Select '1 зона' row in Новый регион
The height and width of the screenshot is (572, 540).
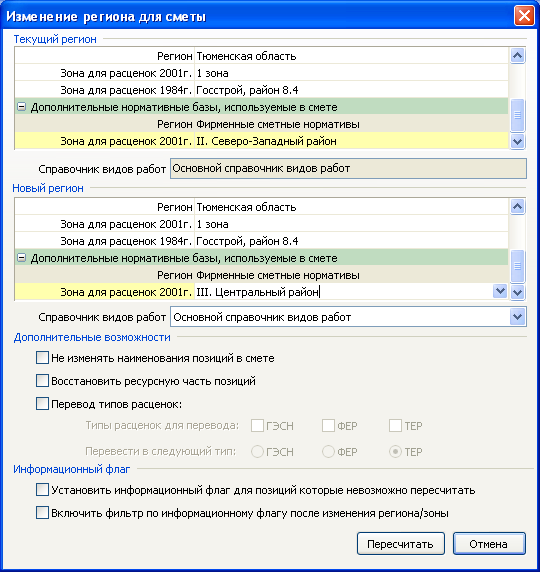(261, 224)
